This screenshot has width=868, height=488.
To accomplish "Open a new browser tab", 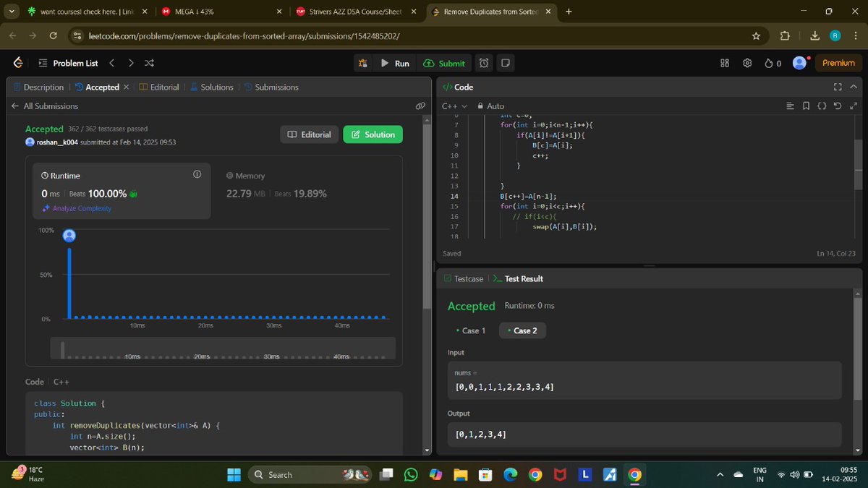I will pos(569,12).
